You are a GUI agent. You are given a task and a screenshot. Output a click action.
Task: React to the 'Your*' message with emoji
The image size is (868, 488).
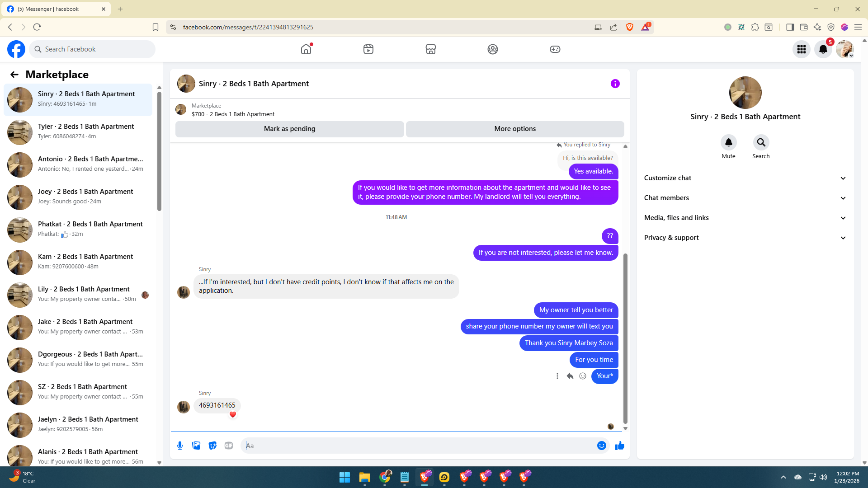tap(583, 376)
